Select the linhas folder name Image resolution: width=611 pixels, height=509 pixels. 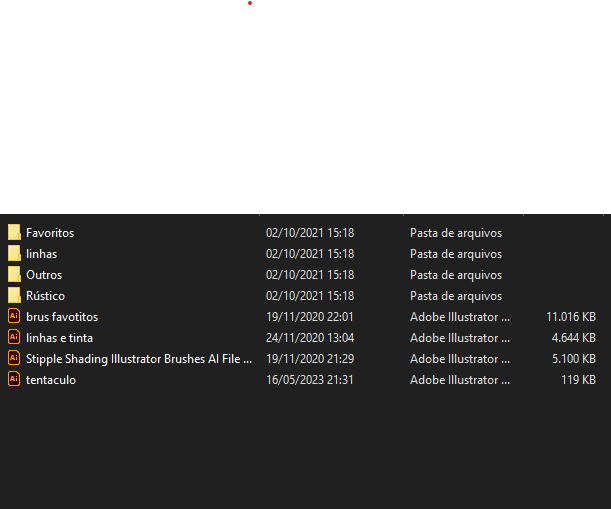[x=41, y=254]
